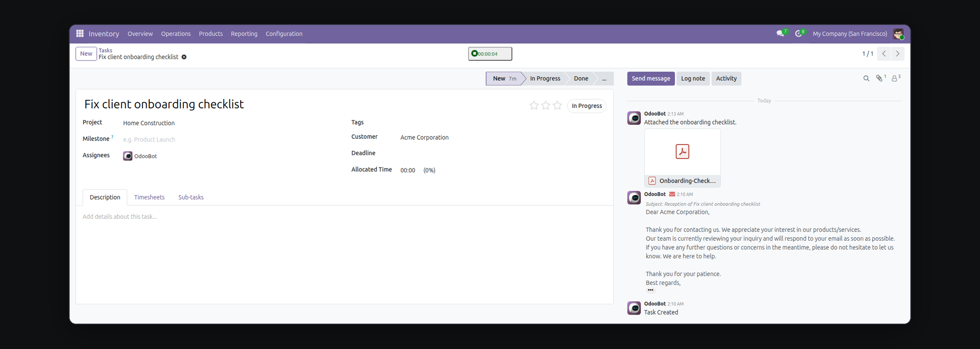Open the apps grid menu icon
980x349 pixels.
(80, 34)
